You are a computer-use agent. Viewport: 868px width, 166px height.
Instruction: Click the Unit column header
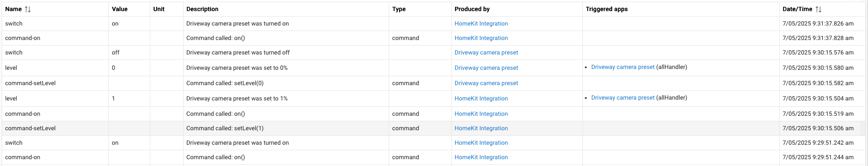tap(159, 9)
